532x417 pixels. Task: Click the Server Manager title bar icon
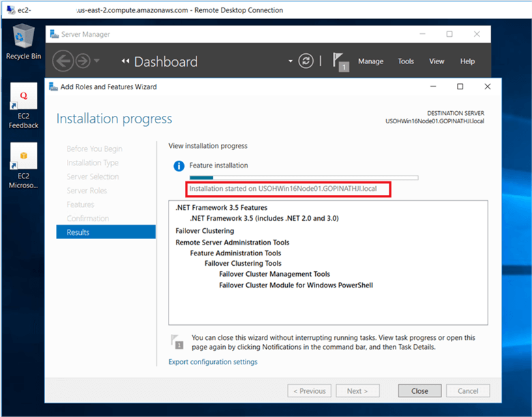55,34
